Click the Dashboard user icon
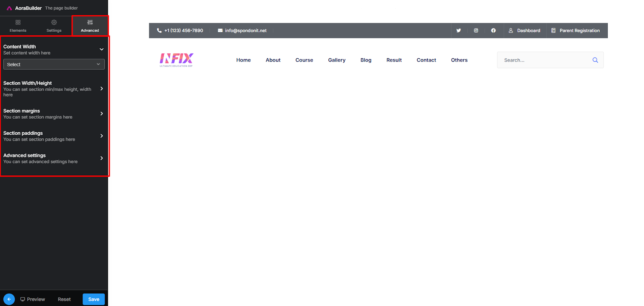 [511, 31]
